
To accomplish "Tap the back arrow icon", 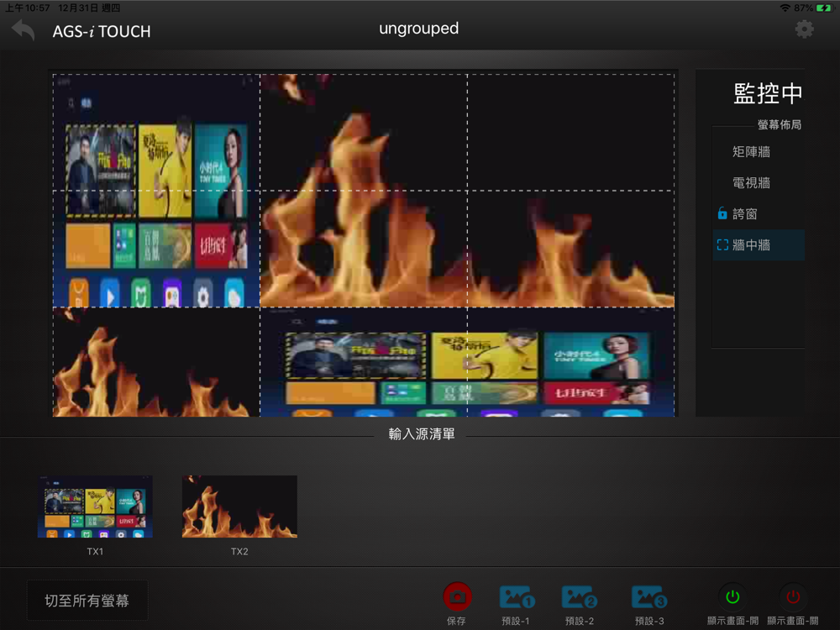I will point(23,30).
